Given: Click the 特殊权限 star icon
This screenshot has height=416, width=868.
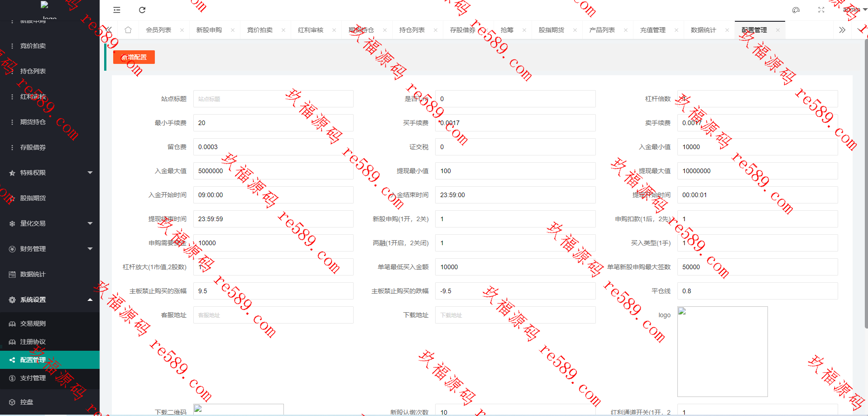Looking at the screenshot, I should click(12, 173).
